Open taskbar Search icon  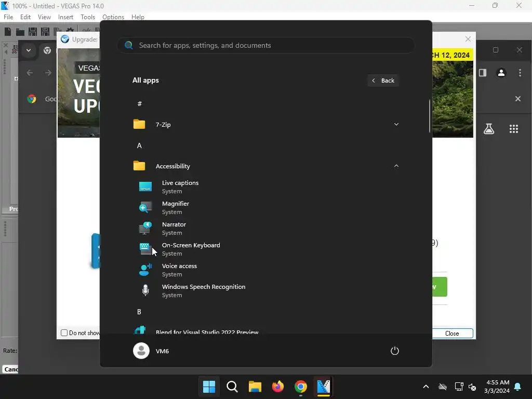pyautogui.click(x=232, y=387)
